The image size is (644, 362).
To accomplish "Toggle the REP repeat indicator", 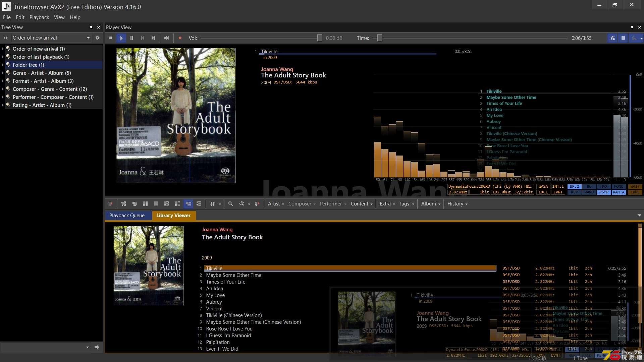I will [x=574, y=192].
